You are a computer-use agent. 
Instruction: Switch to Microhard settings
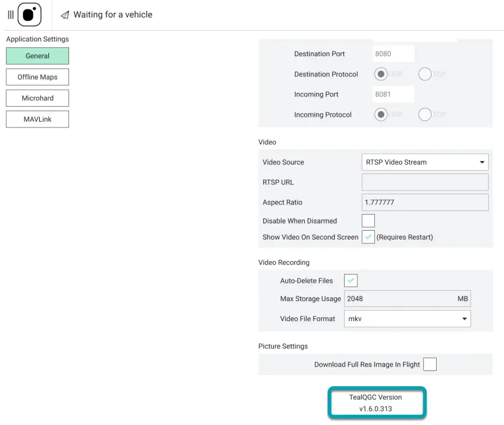coord(38,98)
